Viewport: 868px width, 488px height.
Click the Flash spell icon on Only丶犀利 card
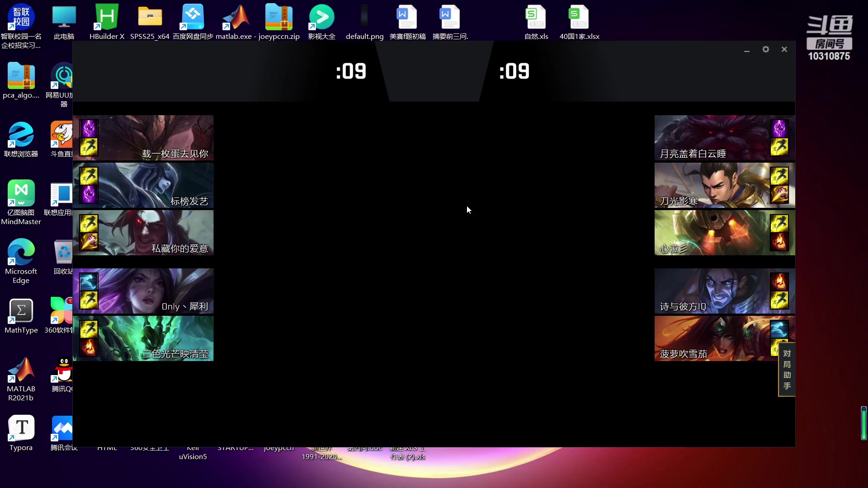click(89, 300)
